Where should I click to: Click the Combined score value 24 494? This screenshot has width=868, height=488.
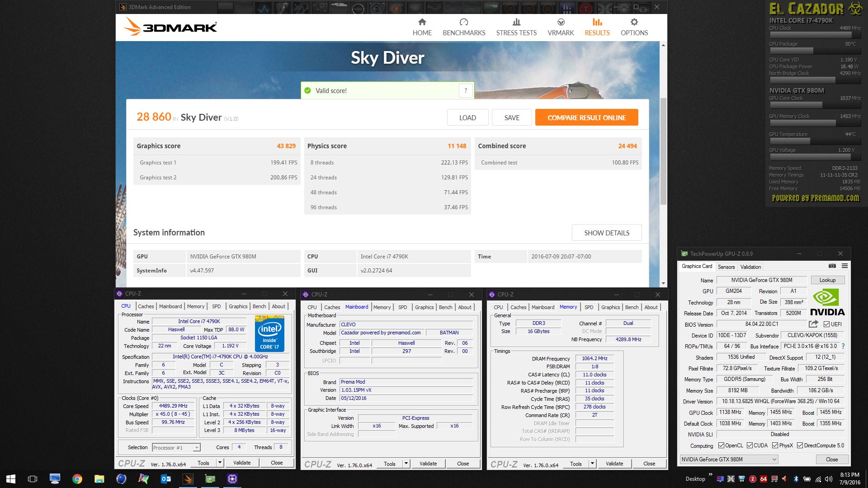pos(627,146)
